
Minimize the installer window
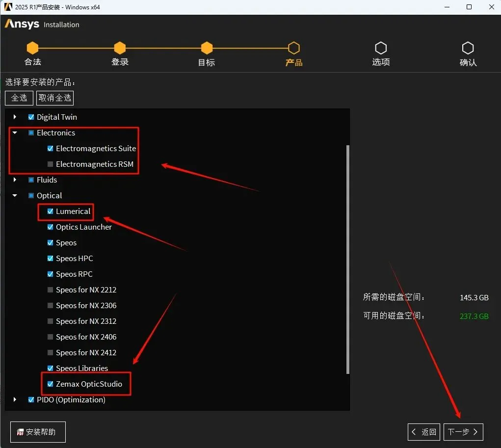pyautogui.click(x=447, y=7)
